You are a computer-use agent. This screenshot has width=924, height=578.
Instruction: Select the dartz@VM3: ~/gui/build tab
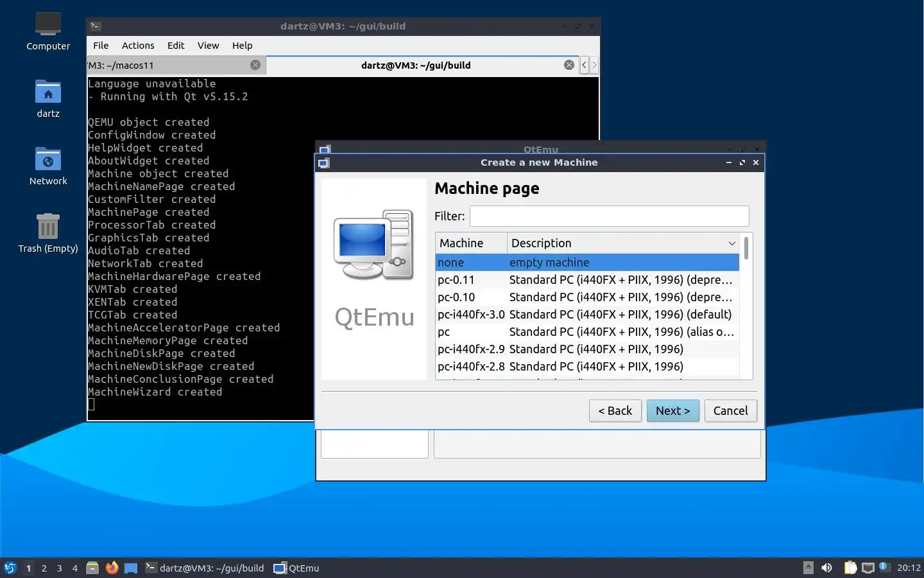(422, 65)
